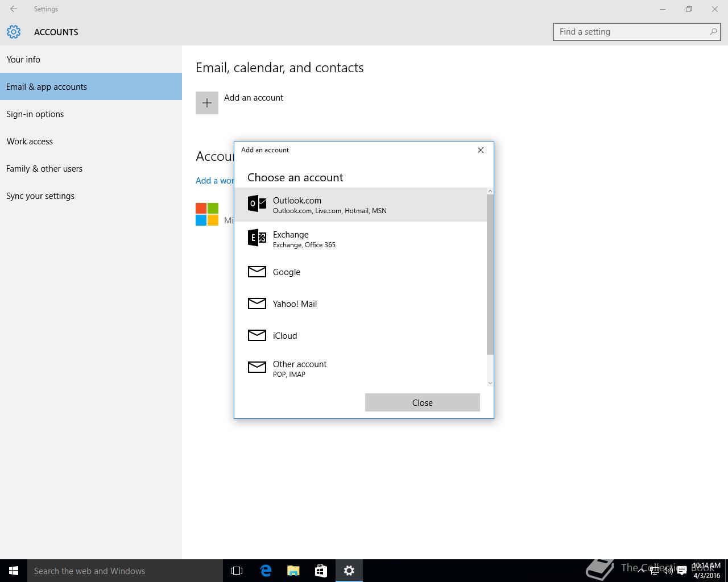This screenshot has width=728, height=582.
Task: Open the Work access section
Action: click(x=91, y=141)
